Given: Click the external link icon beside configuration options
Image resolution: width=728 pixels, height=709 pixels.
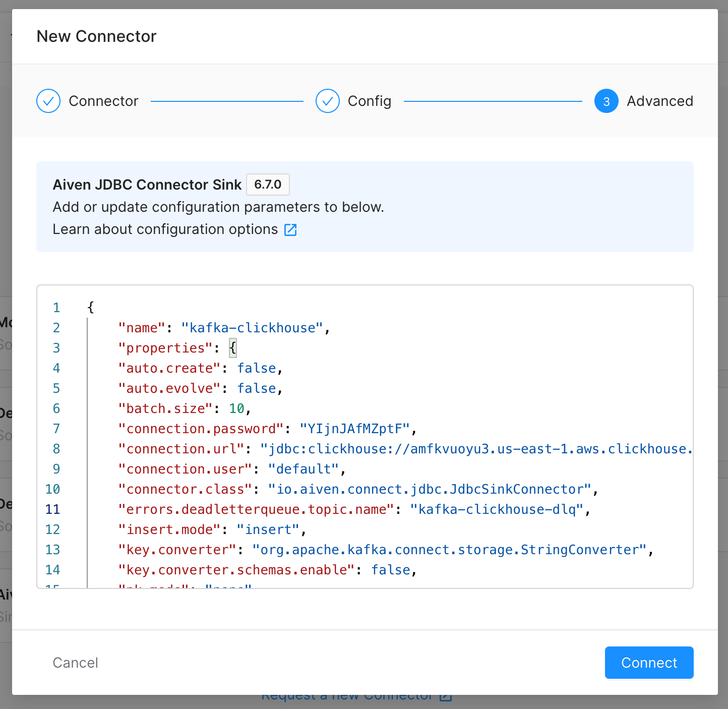Looking at the screenshot, I should (x=290, y=230).
